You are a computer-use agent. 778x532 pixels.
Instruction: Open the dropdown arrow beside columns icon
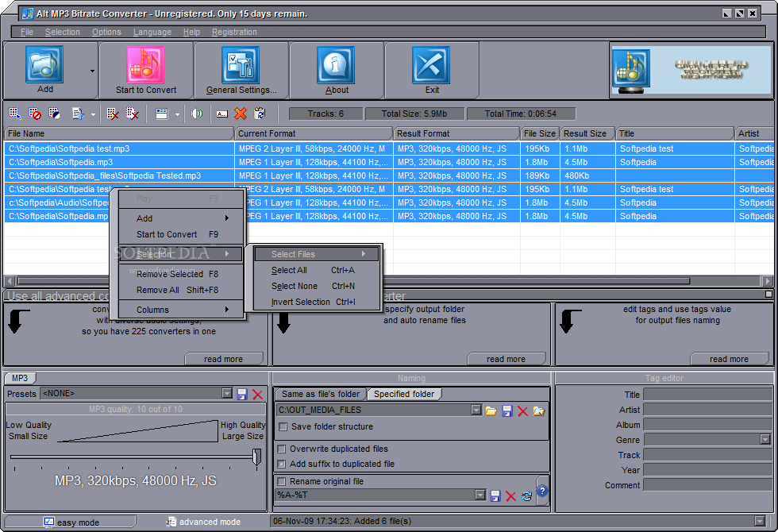(x=177, y=114)
